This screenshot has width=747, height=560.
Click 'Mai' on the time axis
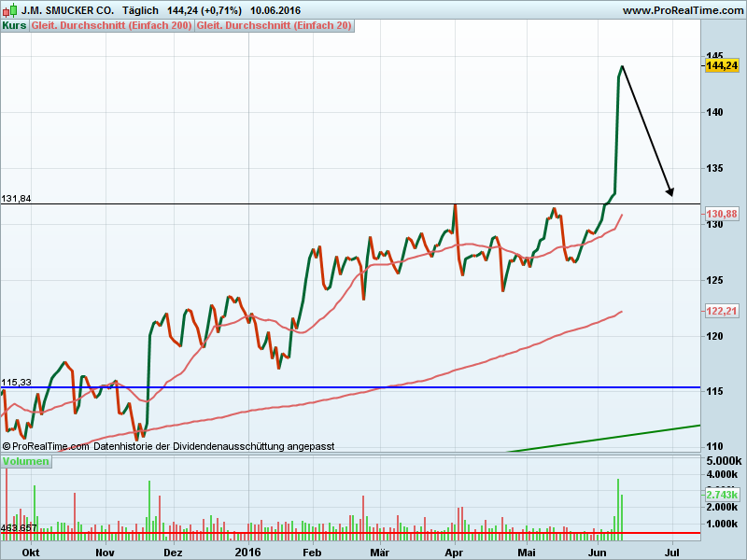(x=527, y=553)
